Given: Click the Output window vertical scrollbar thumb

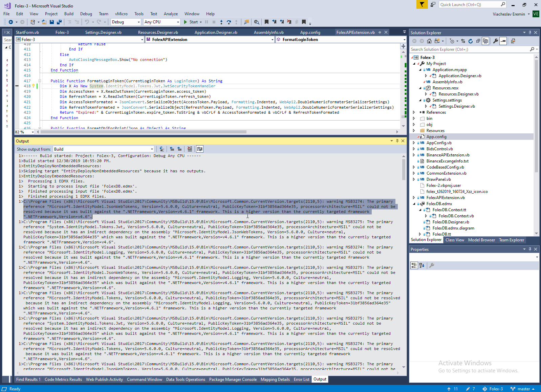Looking at the screenshot, I should (404, 169).
